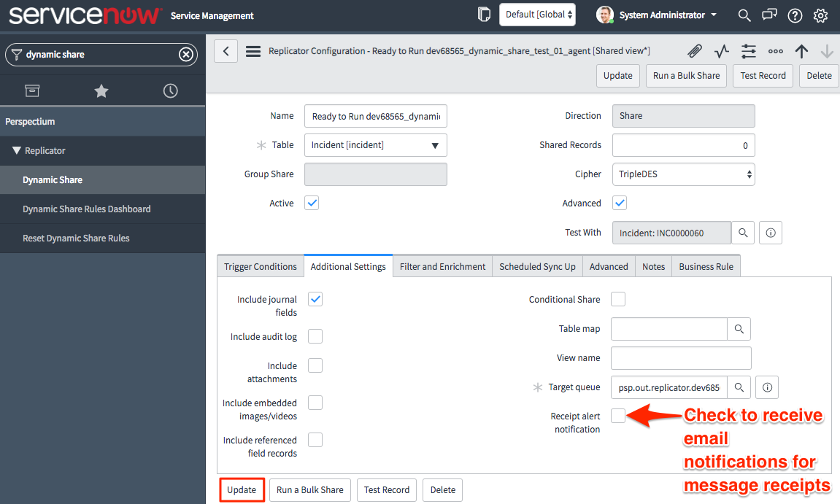The image size is (840, 504).
Task: Show history clock icon in navigator
Action: (170, 91)
